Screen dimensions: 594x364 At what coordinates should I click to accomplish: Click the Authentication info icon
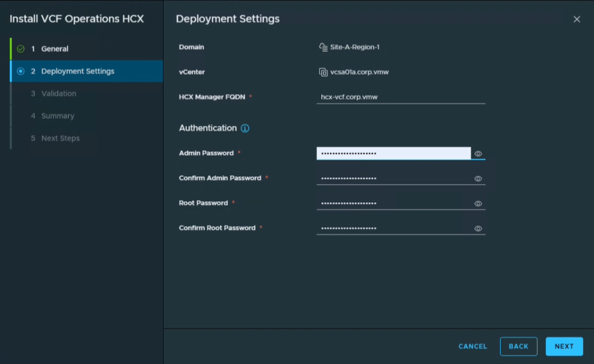245,128
